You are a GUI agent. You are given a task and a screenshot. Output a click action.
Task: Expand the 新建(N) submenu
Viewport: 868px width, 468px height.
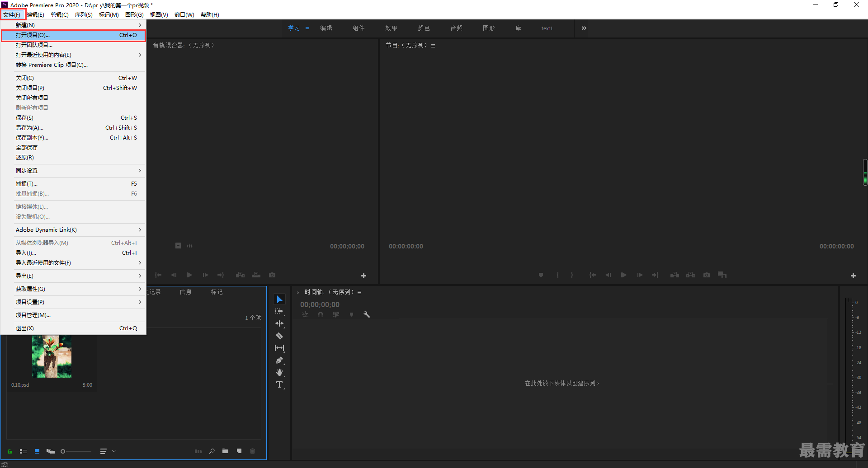74,25
